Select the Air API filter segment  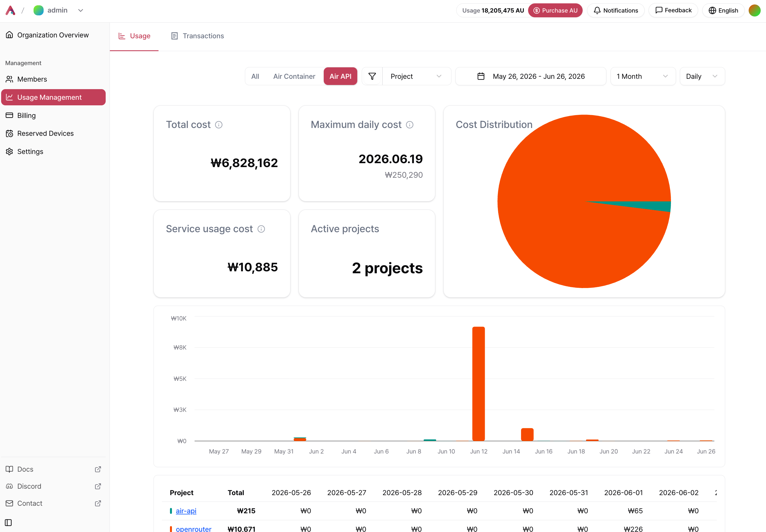click(x=340, y=76)
